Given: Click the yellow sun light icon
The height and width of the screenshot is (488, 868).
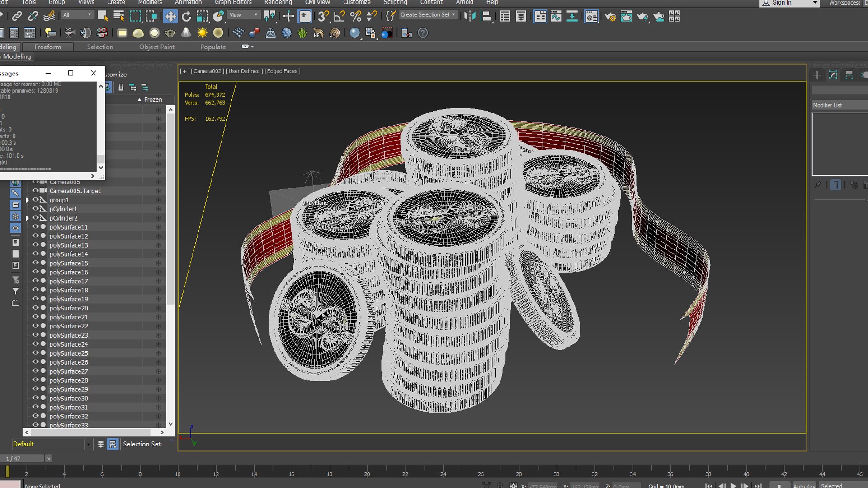Looking at the screenshot, I should (202, 33).
